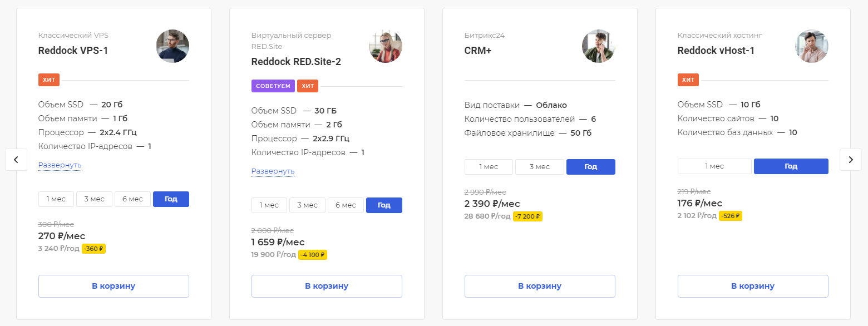Select 3 мес period for CRM+
Image resolution: width=868 pixels, height=326 pixels.
pyautogui.click(x=540, y=167)
